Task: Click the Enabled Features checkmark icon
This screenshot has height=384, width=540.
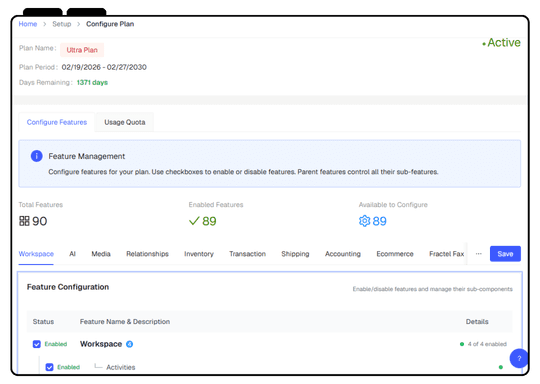Action: [x=194, y=221]
